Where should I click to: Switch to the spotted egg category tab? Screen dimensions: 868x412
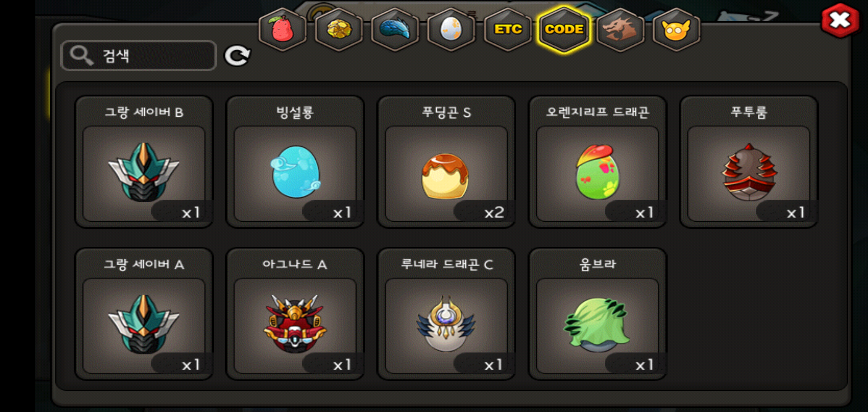(x=451, y=29)
